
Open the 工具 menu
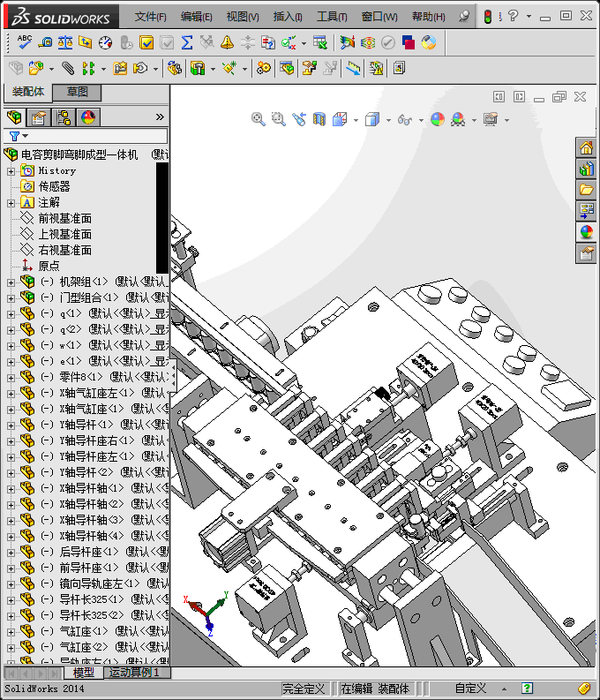click(332, 16)
